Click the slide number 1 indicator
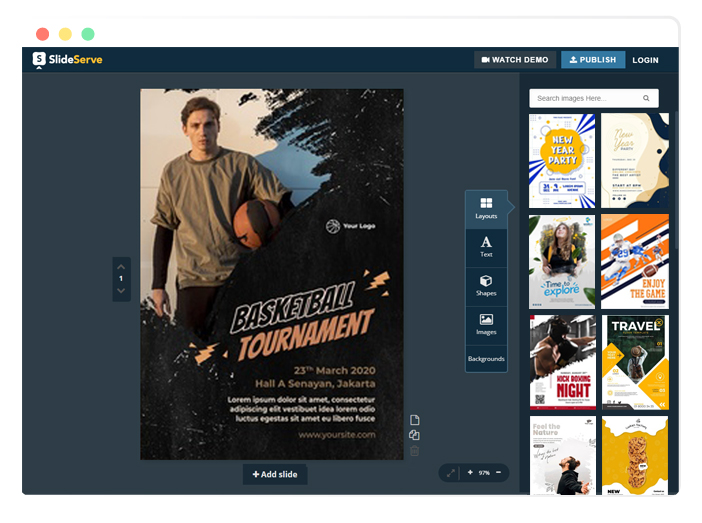Viewport: 702px width, 523px height. tap(121, 279)
